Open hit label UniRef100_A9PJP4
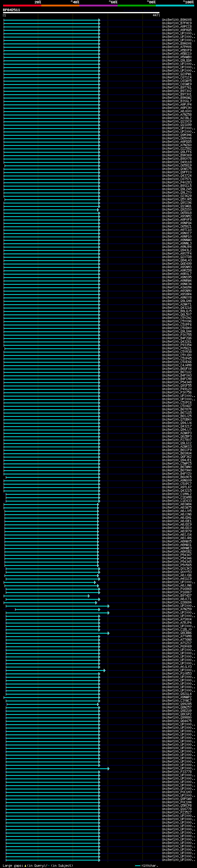 point(177,104)
